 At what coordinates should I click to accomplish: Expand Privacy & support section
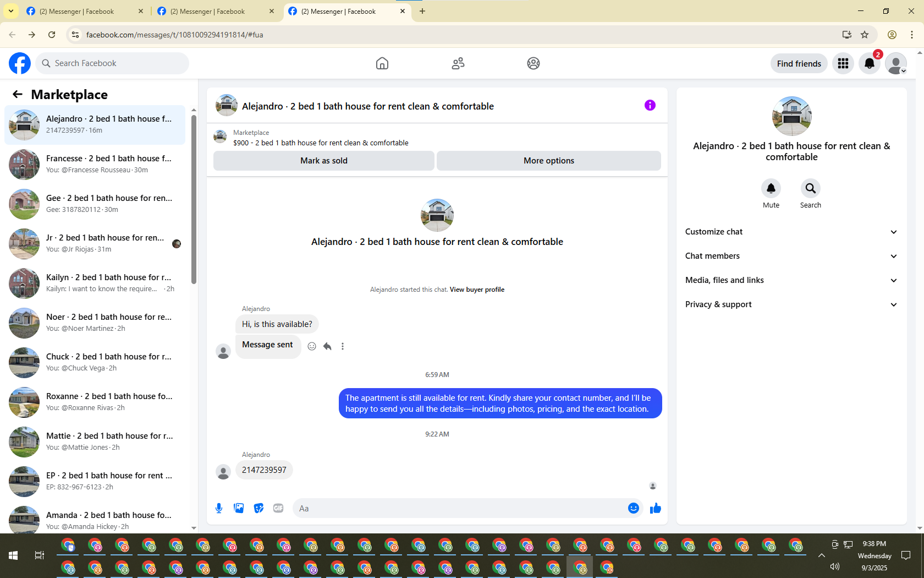click(791, 304)
